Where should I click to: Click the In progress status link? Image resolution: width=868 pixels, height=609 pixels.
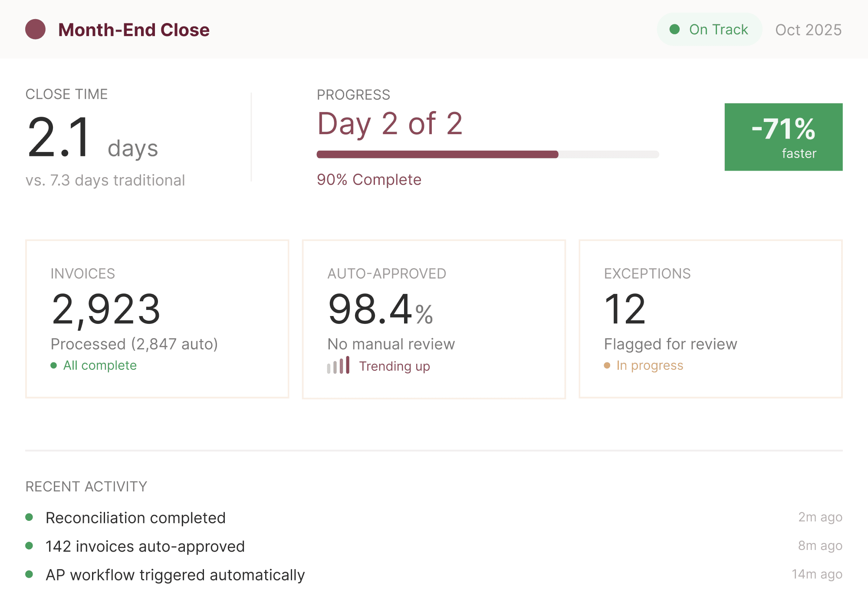pos(650,365)
